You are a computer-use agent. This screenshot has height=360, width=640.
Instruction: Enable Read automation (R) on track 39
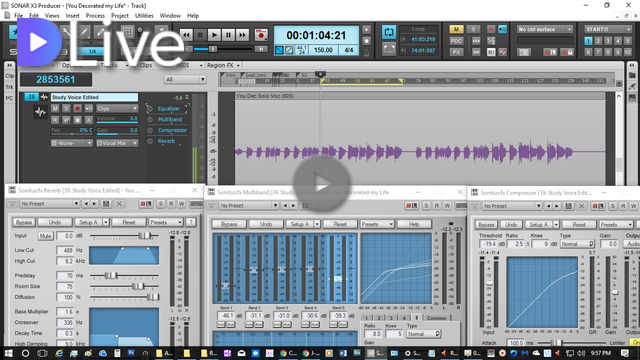(x=55, y=120)
